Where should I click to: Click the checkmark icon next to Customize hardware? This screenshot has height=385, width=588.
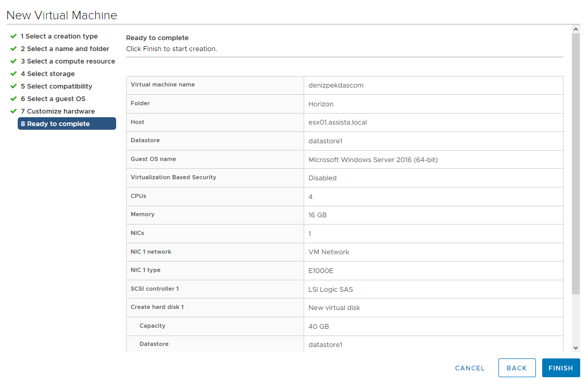[x=14, y=111]
